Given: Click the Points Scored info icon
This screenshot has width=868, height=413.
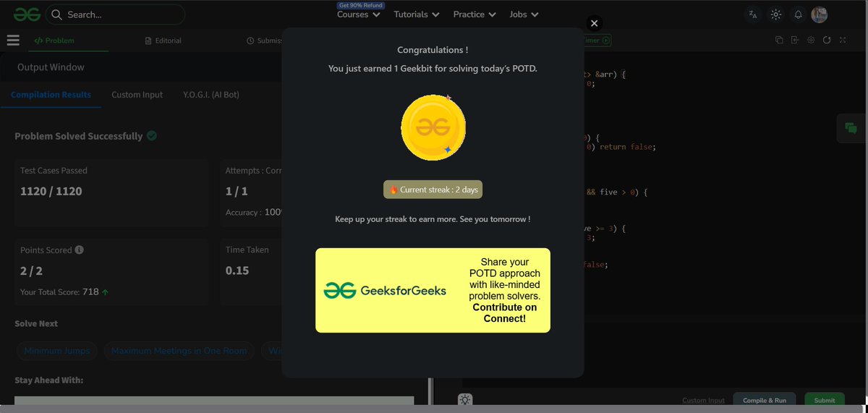Looking at the screenshot, I should 80,250.
